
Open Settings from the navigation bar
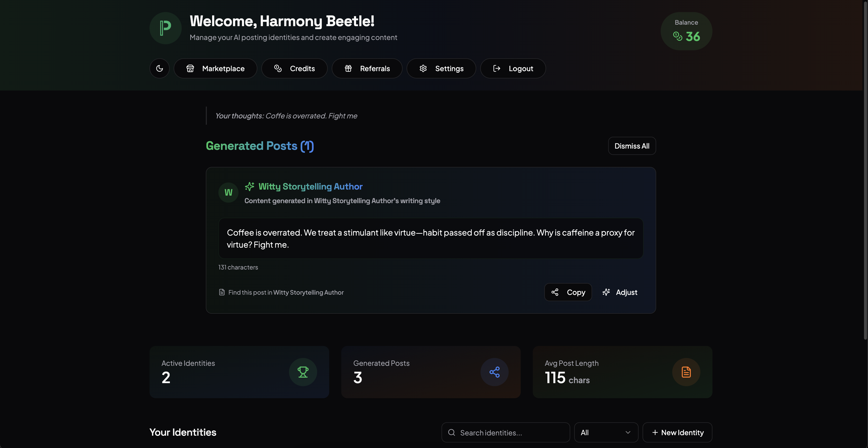click(x=441, y=68)
